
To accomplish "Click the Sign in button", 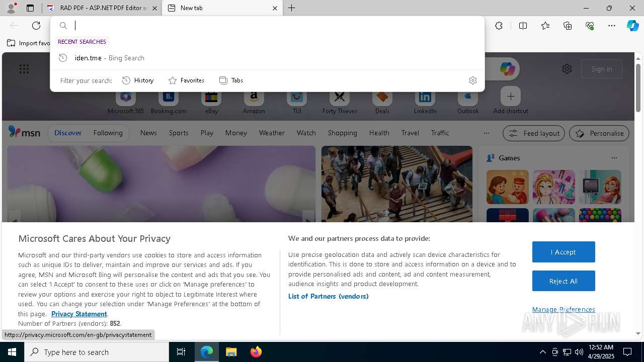I will (x=602, y=69).
